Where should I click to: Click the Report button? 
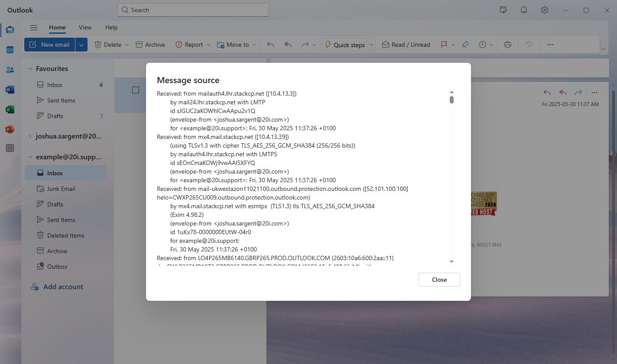coord(189,45)
